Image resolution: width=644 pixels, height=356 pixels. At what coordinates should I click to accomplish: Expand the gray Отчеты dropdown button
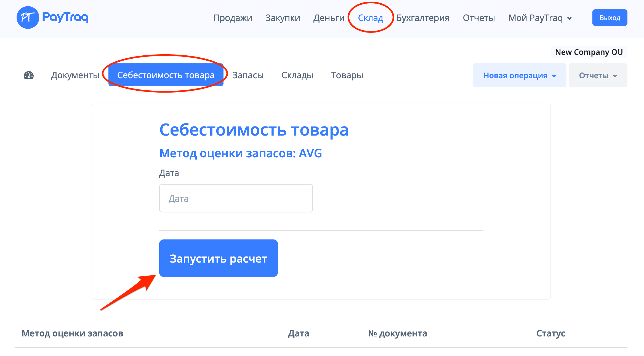coord(598,75)
